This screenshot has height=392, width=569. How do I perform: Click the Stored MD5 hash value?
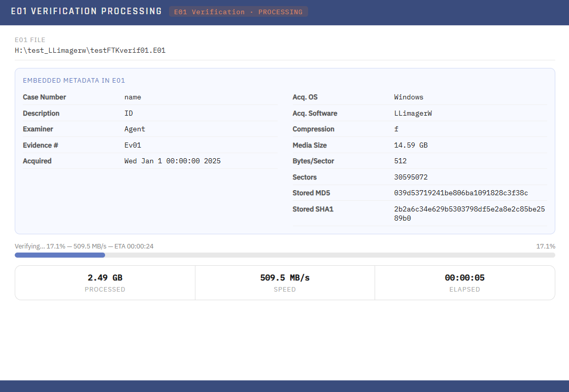click(461, 193)
